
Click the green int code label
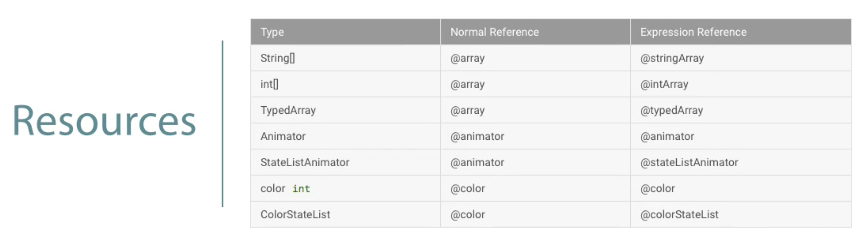[x=301, y=189]
